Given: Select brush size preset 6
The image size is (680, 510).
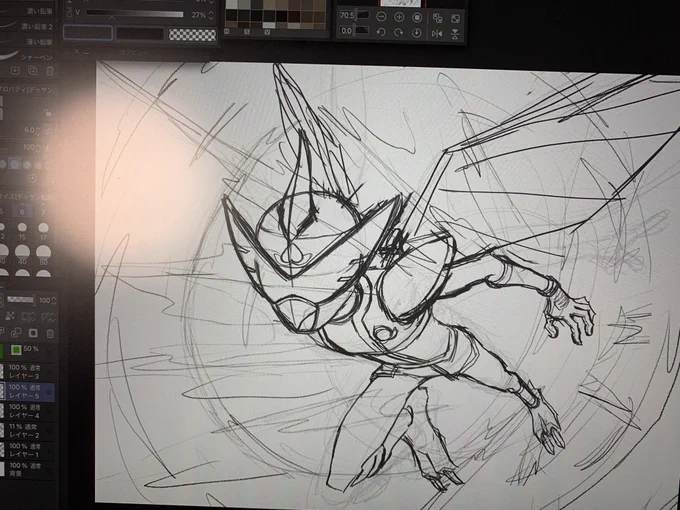Looking at the screenshot, I should pos(22,211).
